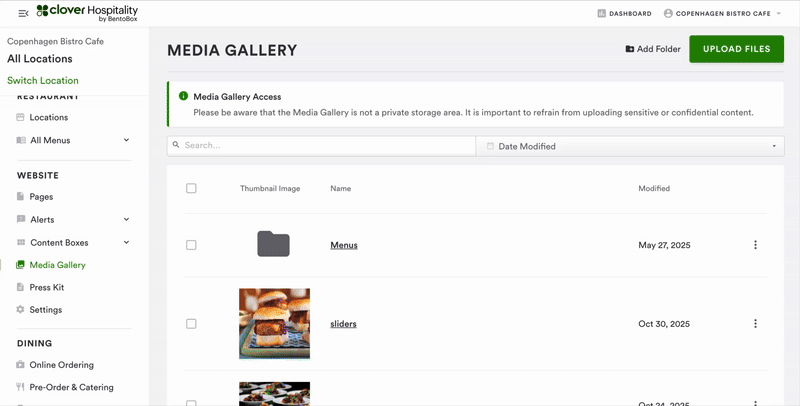Check the sliders row checkbox
The image size is (800, 406).
click(x=191, y=324)
